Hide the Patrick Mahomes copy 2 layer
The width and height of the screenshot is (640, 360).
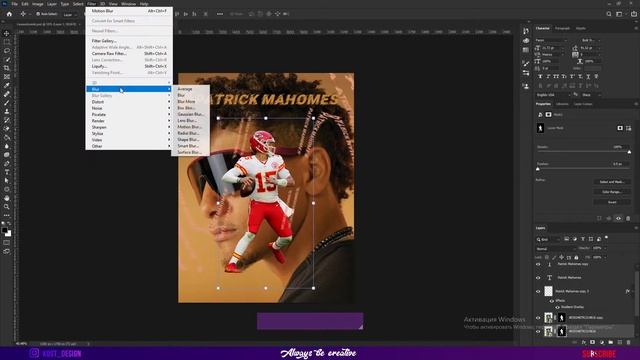[x=538, y=291]
